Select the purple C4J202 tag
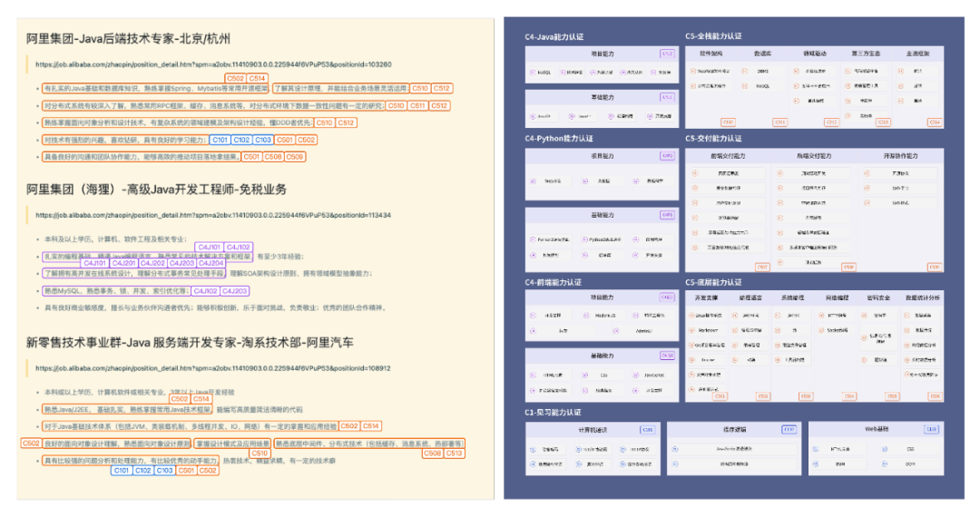980x517 pixels. coord(152,264)
